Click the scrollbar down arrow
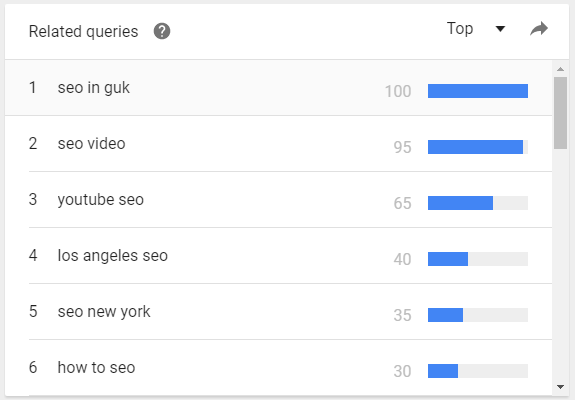 point(560,387)
